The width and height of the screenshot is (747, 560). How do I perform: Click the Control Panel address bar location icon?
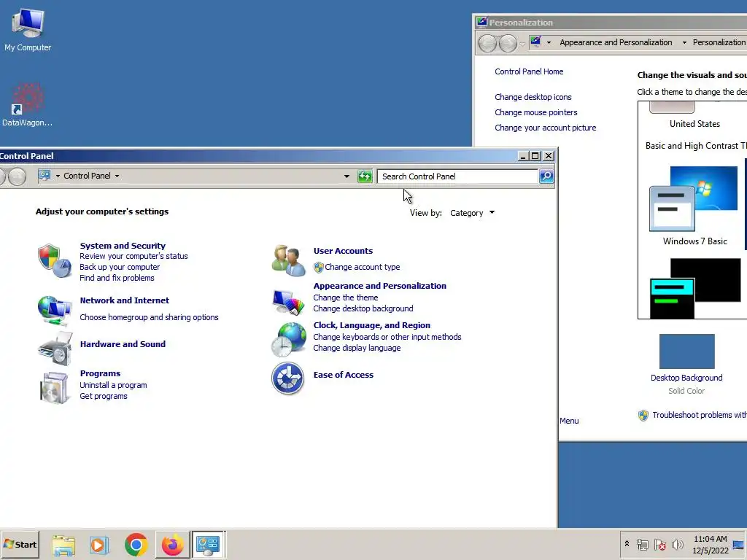click(x=44, y=175)
